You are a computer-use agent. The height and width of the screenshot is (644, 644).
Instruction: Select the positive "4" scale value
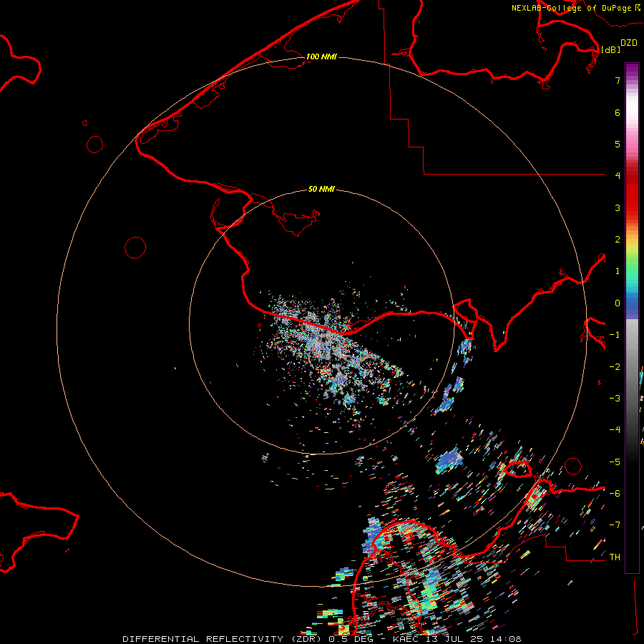coord(618,176)
